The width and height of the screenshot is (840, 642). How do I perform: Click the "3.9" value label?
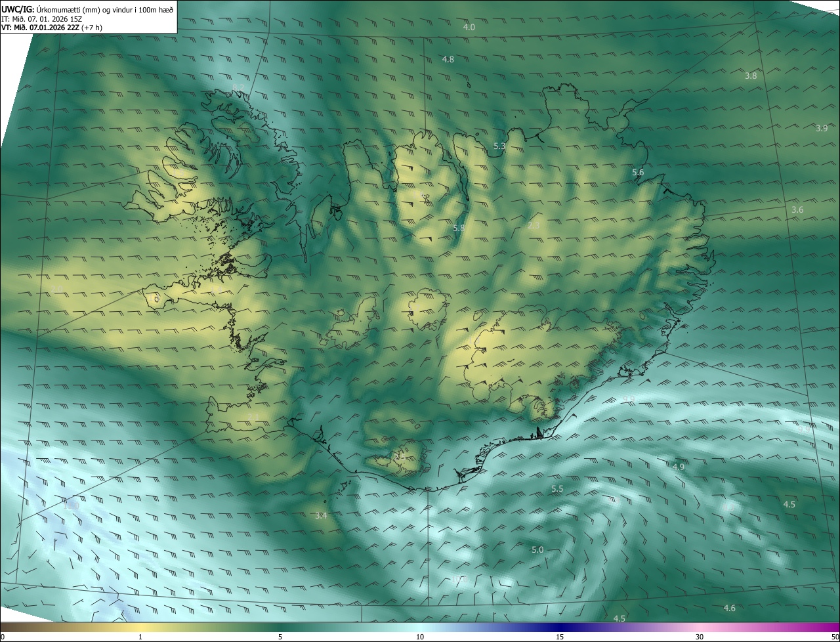[821, 128]
